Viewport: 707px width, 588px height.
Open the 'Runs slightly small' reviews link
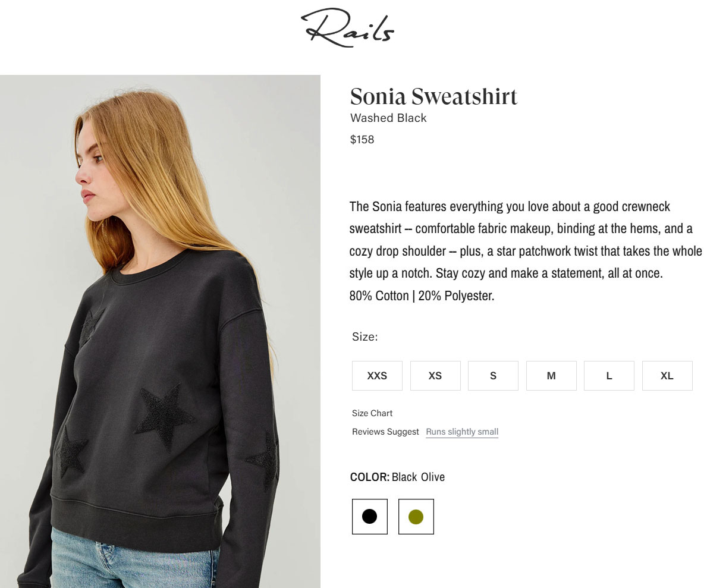pyautogui.click(x=462, y=432)
